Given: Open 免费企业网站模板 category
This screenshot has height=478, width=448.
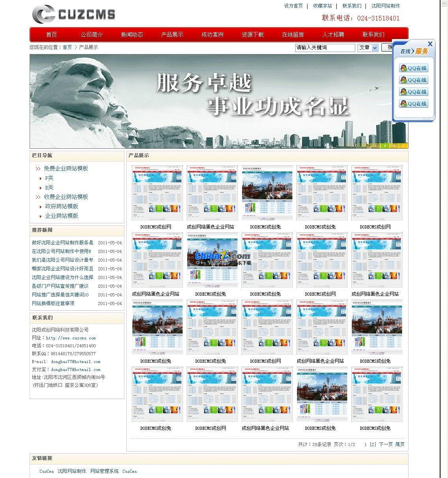Looking at the screenshot, I should point(66,169).
